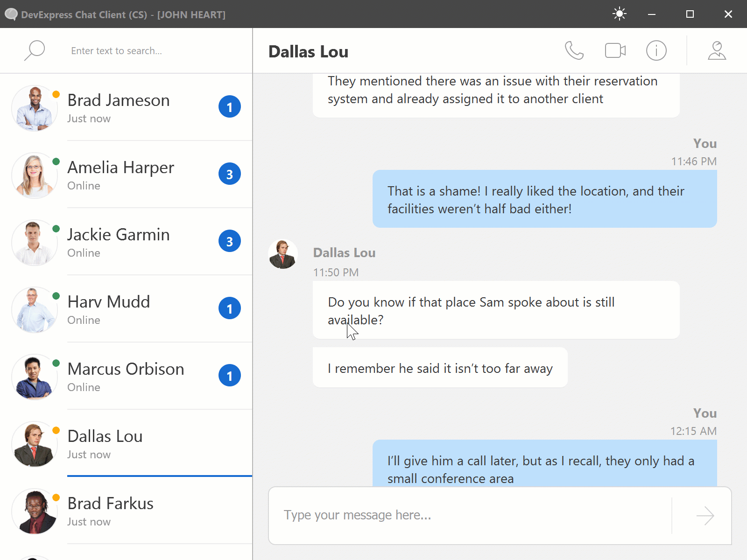Click the unread badge on Brad Jameson
The height and width of the screenshot is (560, 747).
(x=230, y=106)
